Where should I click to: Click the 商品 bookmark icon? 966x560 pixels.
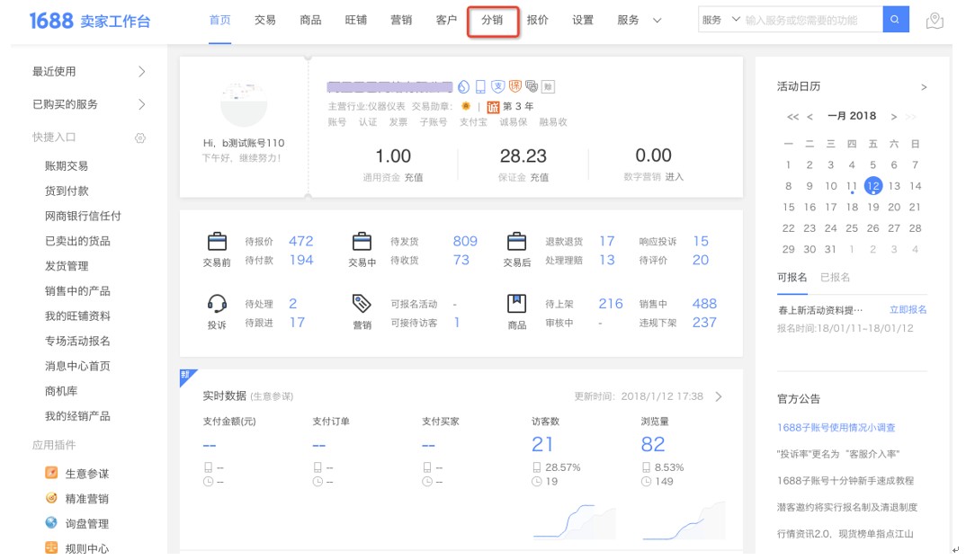pyautogui.click(x=516, y=304)
